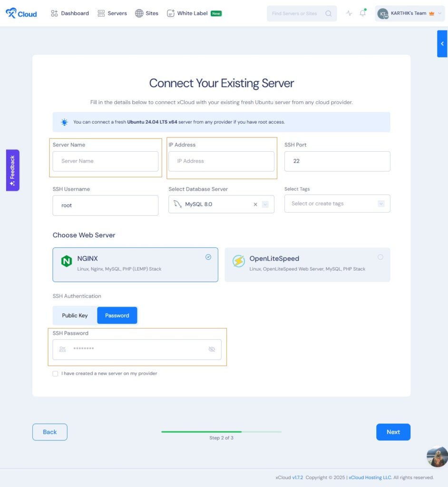
Task: Open the support chat avatar
Action: click(x=437, y=457)
